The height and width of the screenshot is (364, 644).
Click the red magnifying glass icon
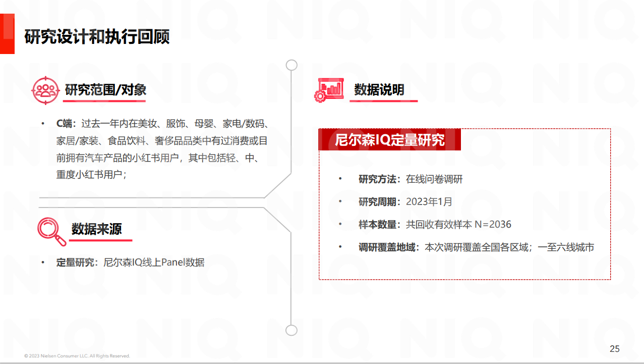tap(51, 231)
